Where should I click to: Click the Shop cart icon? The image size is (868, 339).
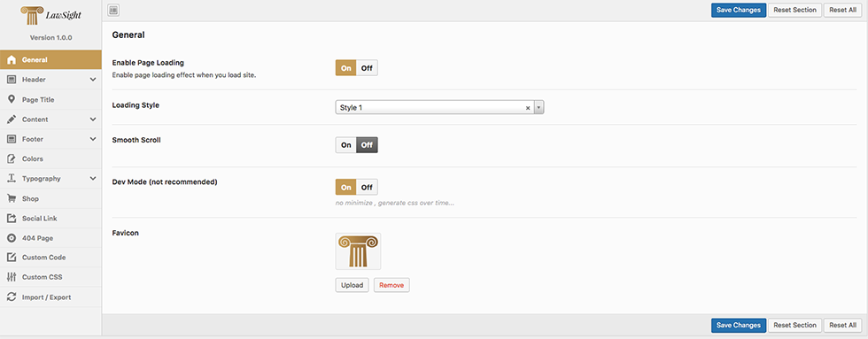11,198
